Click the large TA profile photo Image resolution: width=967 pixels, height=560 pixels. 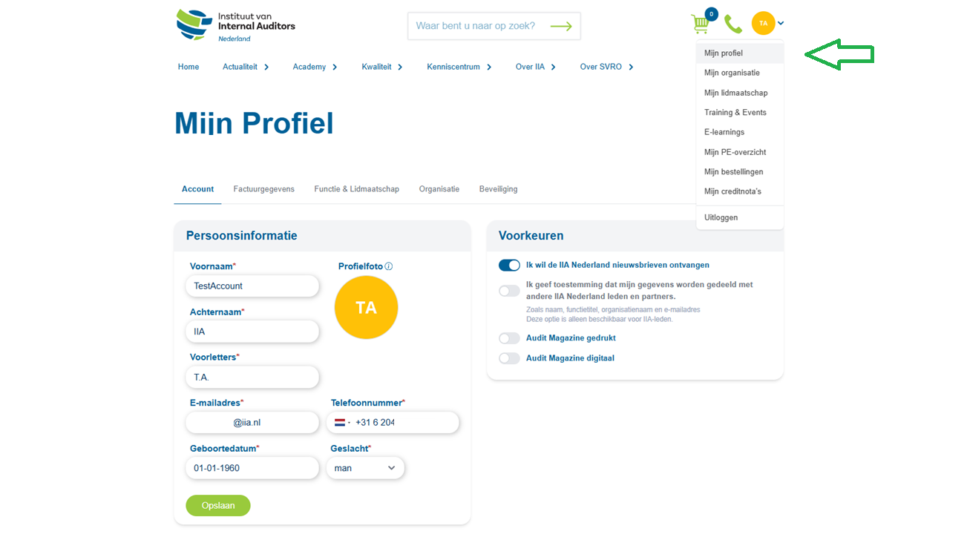[366, 308]
